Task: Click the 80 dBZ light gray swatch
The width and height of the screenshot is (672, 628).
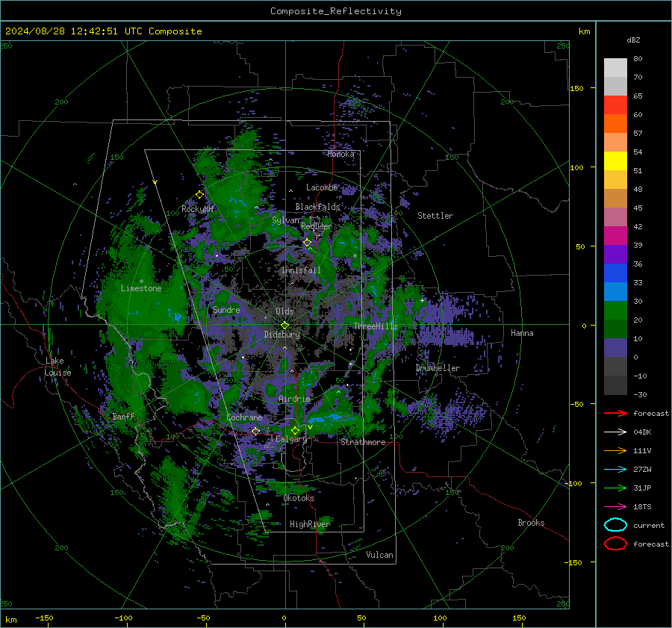Action: [615, 67]
